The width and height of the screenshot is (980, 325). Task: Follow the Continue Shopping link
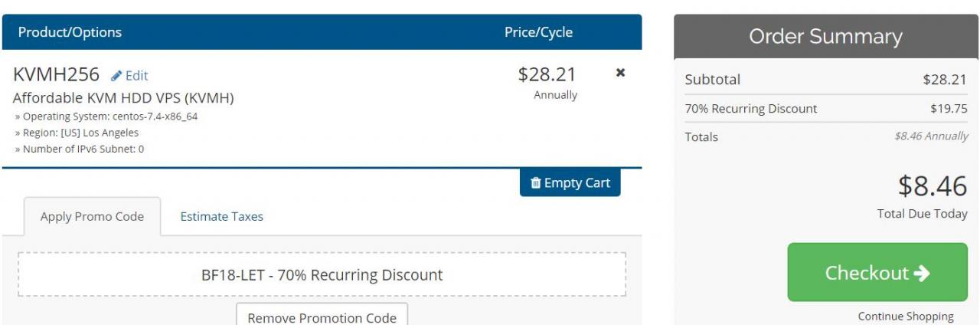click(906, 316)
